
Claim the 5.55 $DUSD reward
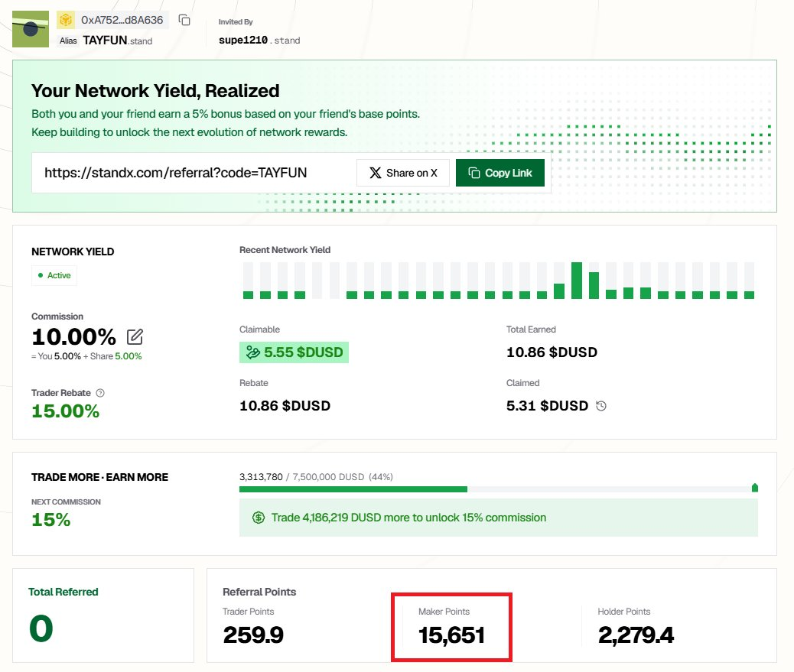[294, 352]
